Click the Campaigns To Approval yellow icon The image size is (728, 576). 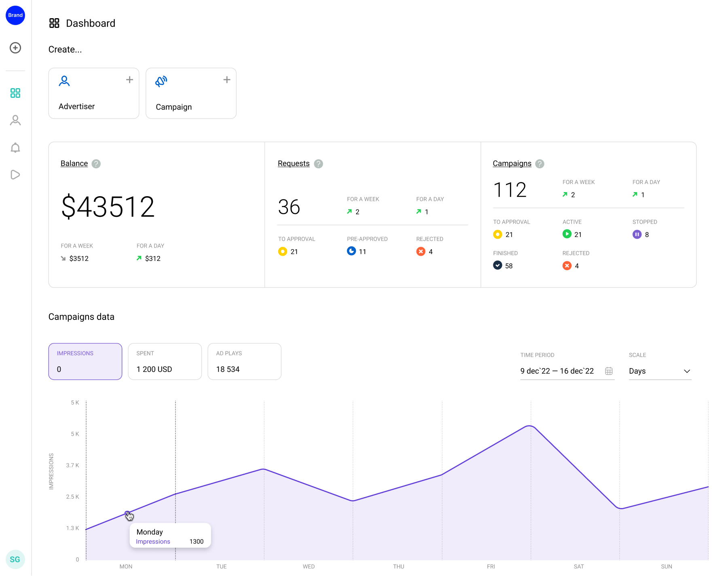(x=498, y=235)
